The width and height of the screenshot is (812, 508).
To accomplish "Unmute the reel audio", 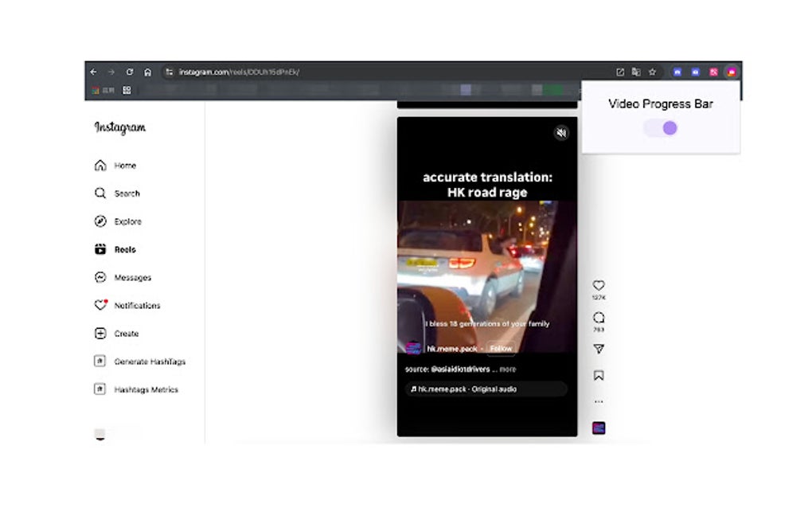I will click(x=562, y=134).
